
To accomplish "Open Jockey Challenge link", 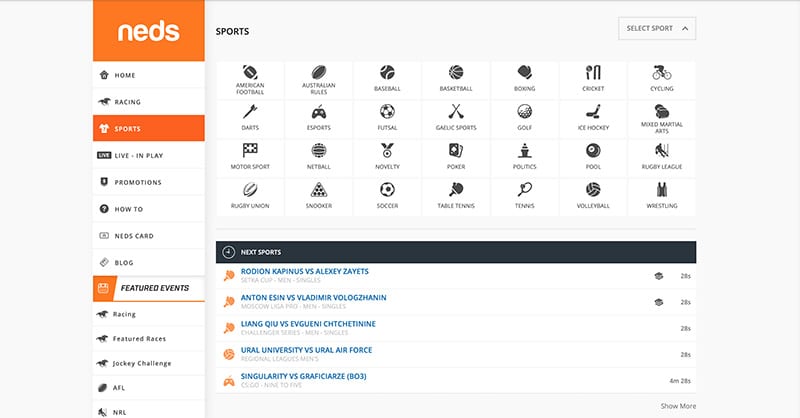I will coord(148,363).
